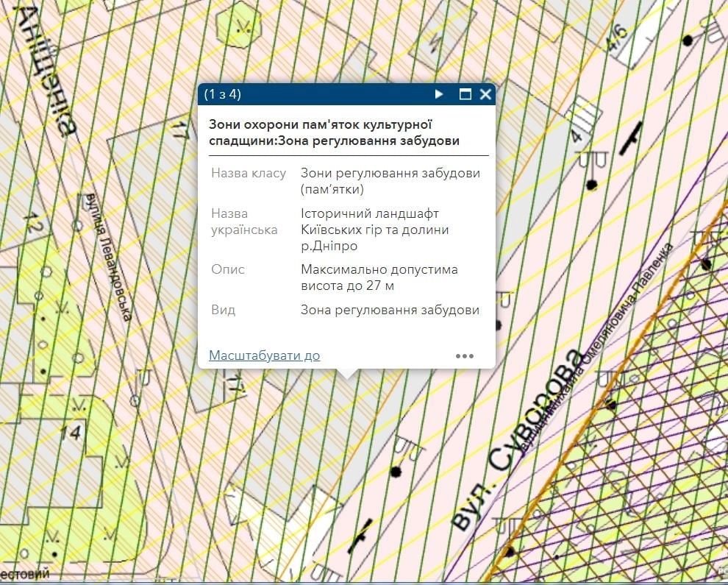The width and height of the screenshot is (728, 585).
Task: Select the 'Вид' field label
Action: click(x=223, y=310)
